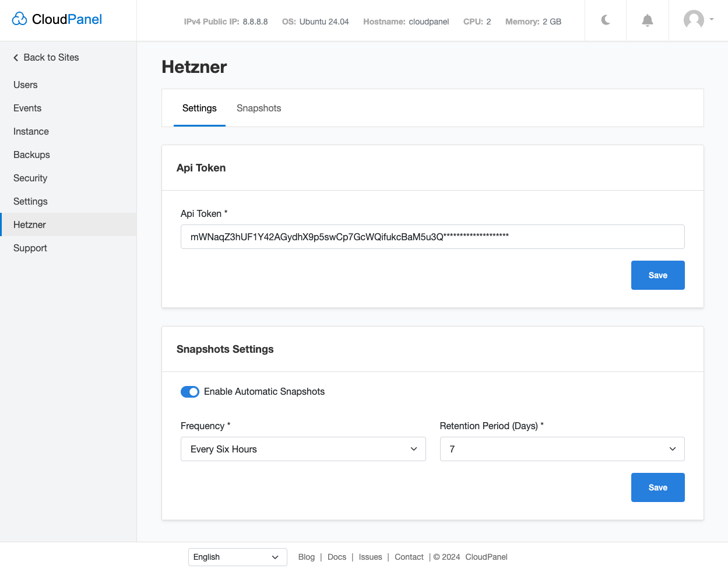The width and height of the screenshot is (728, 572).
Task: Open the Frequency dropdown
Action: tap(303, 449)
